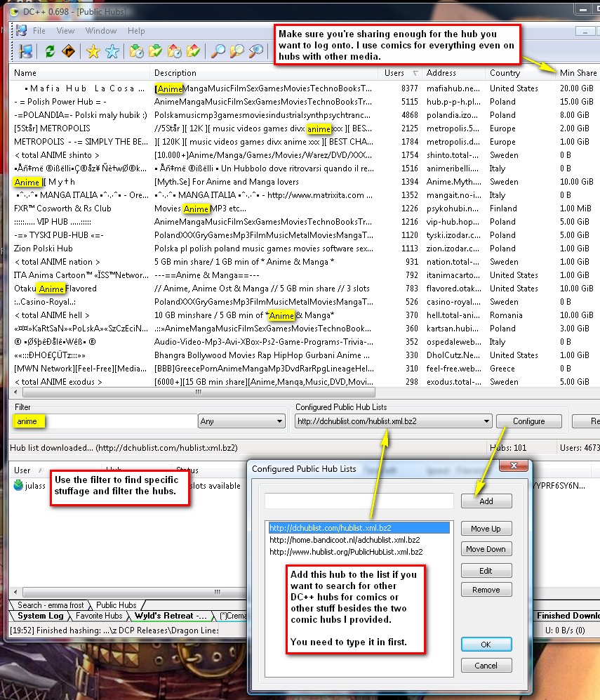
Task: Open the ADL Search toolbar icon
Action: pos(237,51)
